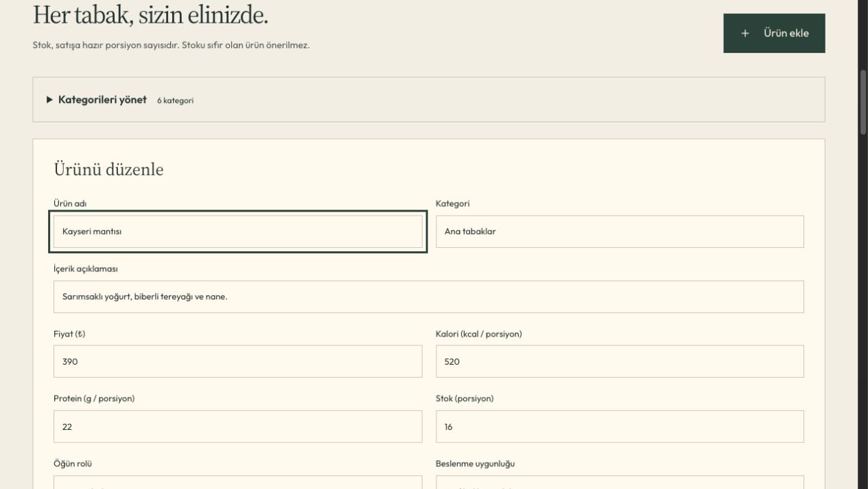Click the Öğün rolü label
The image size is (868, 489).
pyautogui.click(x=73, y=464)
